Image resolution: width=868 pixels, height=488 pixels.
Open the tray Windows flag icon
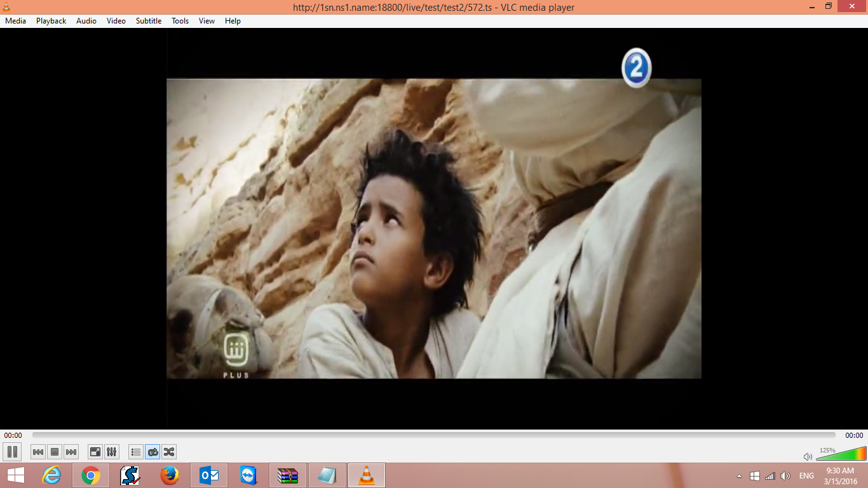755,476
